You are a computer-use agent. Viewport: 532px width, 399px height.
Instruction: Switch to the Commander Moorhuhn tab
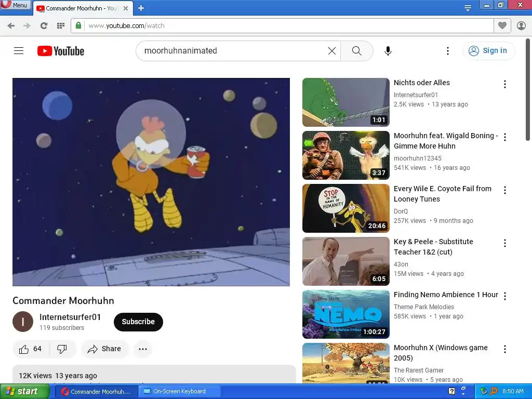(x=82, y=8)
